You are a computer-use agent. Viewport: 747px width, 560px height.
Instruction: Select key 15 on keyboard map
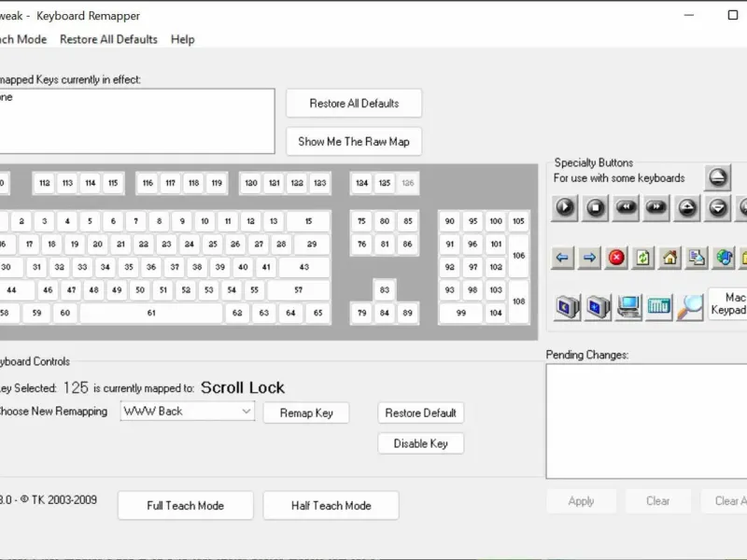pos(309,221)
